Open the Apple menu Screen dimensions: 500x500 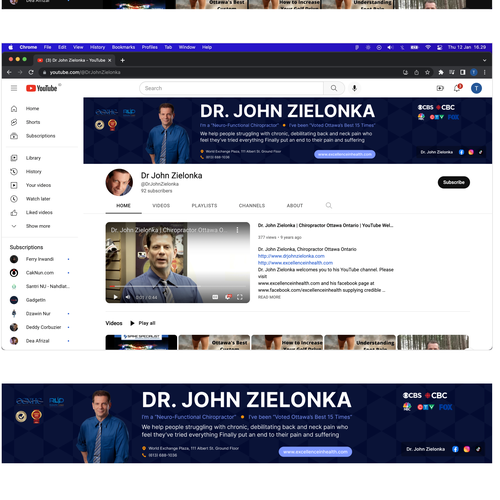(x=10, y=47)
